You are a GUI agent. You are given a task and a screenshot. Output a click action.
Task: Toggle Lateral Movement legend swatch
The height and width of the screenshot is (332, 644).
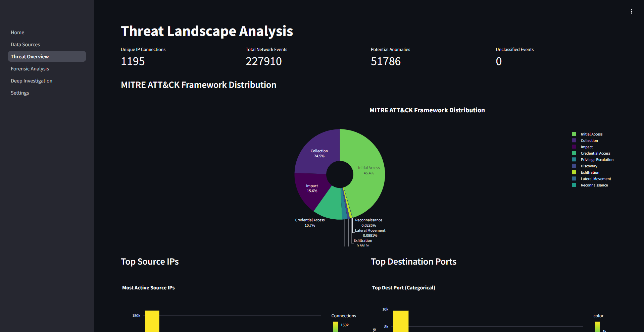pos(574,178)
